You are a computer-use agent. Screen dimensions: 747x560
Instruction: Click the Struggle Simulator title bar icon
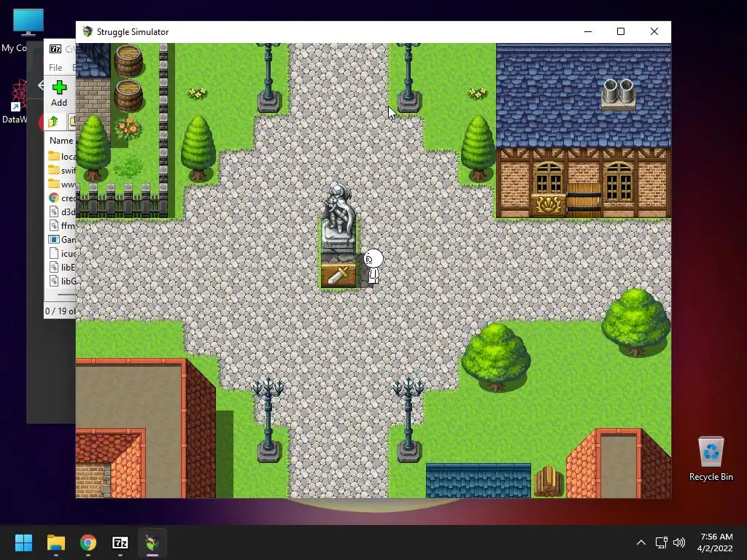(x=88, y=31)
